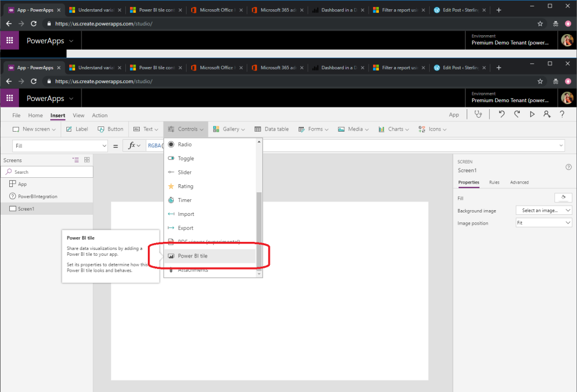Select Power BI tile menu item
577x392 pixels.
(192, 256)
